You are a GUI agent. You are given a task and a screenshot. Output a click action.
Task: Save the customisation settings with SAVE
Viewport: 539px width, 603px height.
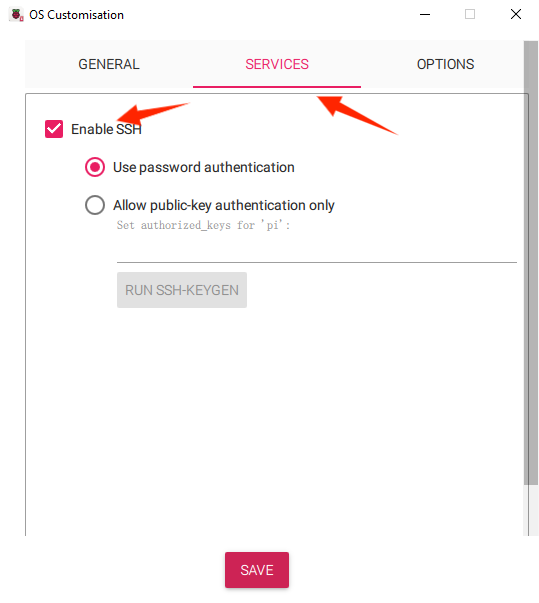coord(257,570)
